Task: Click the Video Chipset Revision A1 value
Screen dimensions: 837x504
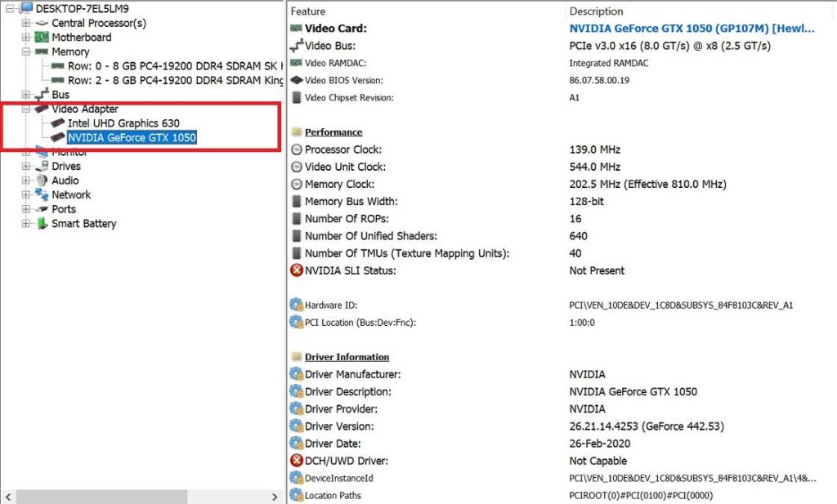Action: (x=574, y=97)
